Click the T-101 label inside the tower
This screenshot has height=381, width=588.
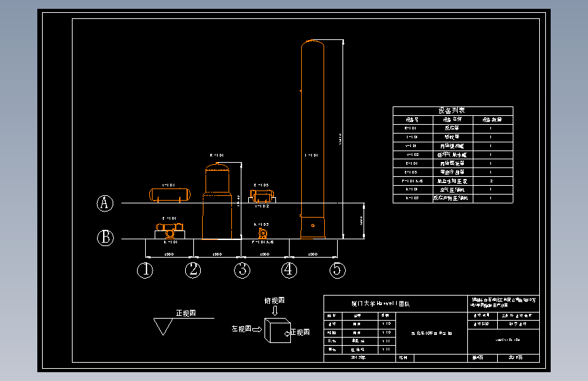311,155
